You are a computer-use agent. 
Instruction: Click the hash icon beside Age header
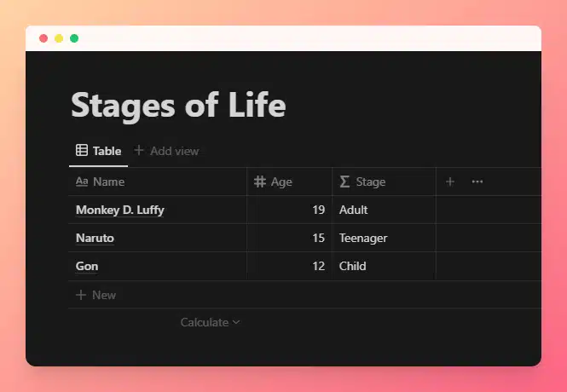click(260, 182)
